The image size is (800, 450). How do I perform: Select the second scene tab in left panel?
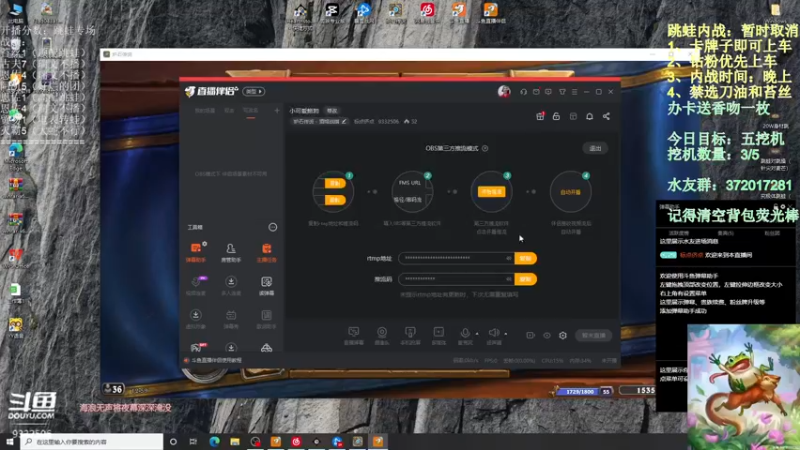pos(229,111)
